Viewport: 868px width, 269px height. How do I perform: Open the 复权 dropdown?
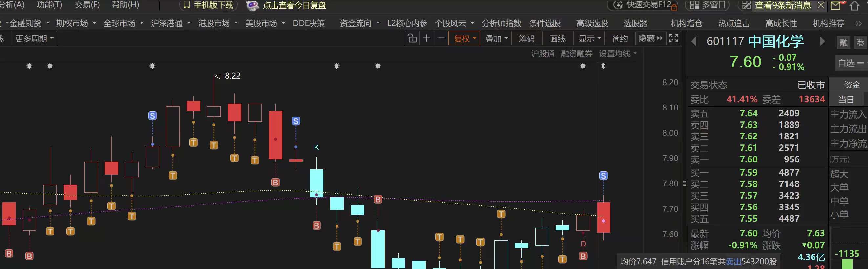coord(464,38)
